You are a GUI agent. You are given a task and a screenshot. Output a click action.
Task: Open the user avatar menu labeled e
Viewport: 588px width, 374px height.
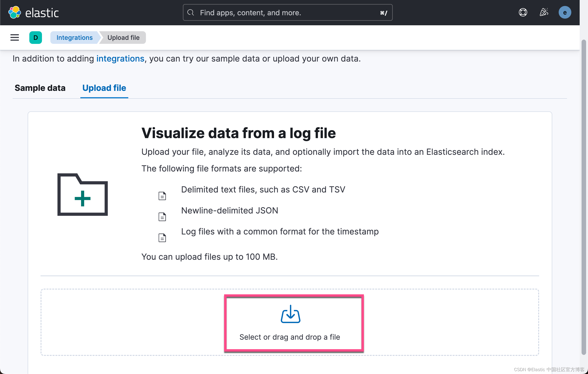[x=565, y=12]
